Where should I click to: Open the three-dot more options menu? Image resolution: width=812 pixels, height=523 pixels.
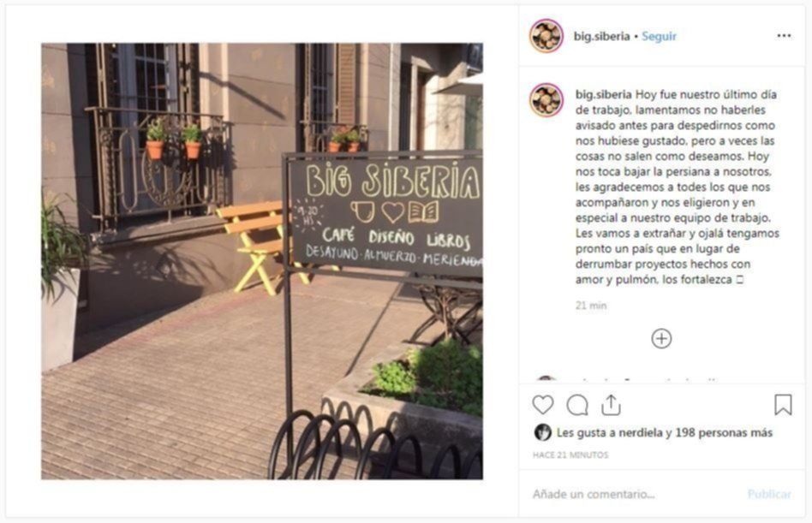click(784, 36)
